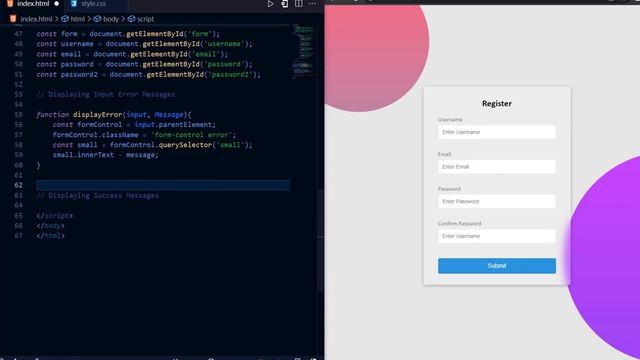Image resolution: width=640 pixels, height=360 pixels.
Task: Select the script breadcrumb segment
Action: [145, 19]
